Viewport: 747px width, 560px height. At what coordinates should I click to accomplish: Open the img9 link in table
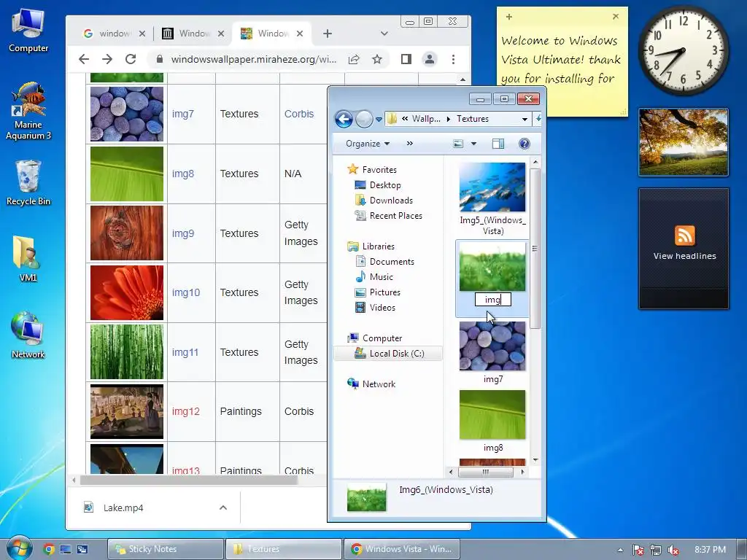pyautogui.click(x=183, y=233)
